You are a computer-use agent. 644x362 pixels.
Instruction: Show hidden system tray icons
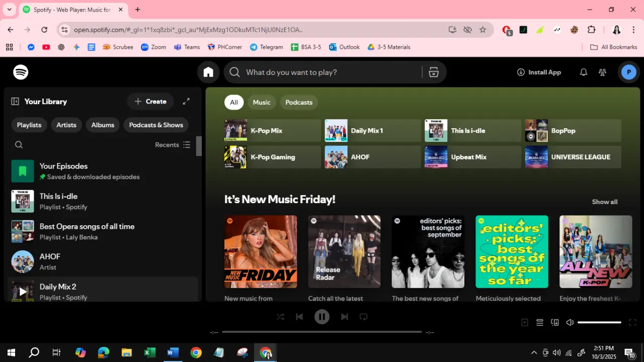(534, 353)
